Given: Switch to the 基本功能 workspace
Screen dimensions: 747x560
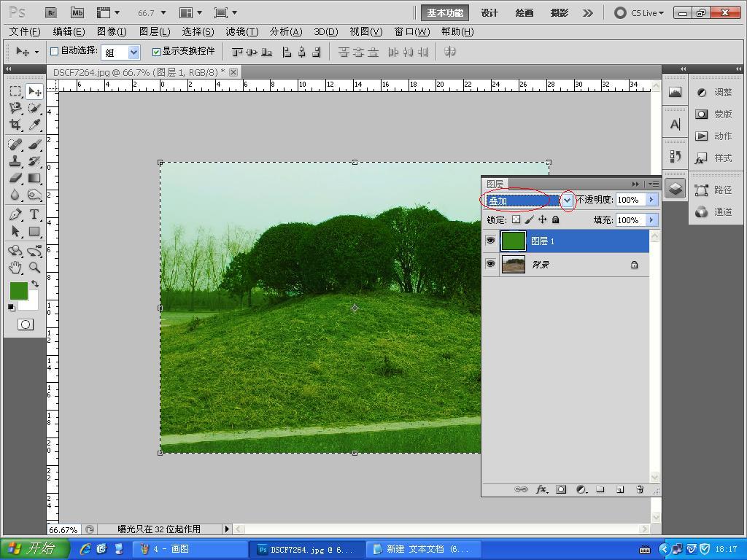Looking at the screenshot, I should [x=445, y=13].
